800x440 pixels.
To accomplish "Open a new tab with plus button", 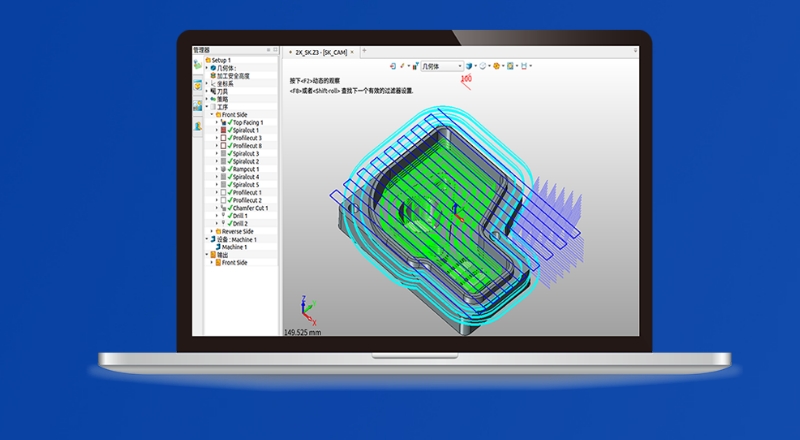I will pyautogui.click(x=364, y=50).
